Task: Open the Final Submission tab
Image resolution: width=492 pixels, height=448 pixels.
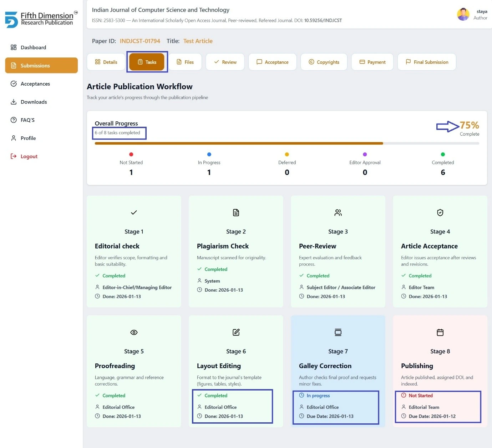Action: pyautogui.click(x=427, y=62)
